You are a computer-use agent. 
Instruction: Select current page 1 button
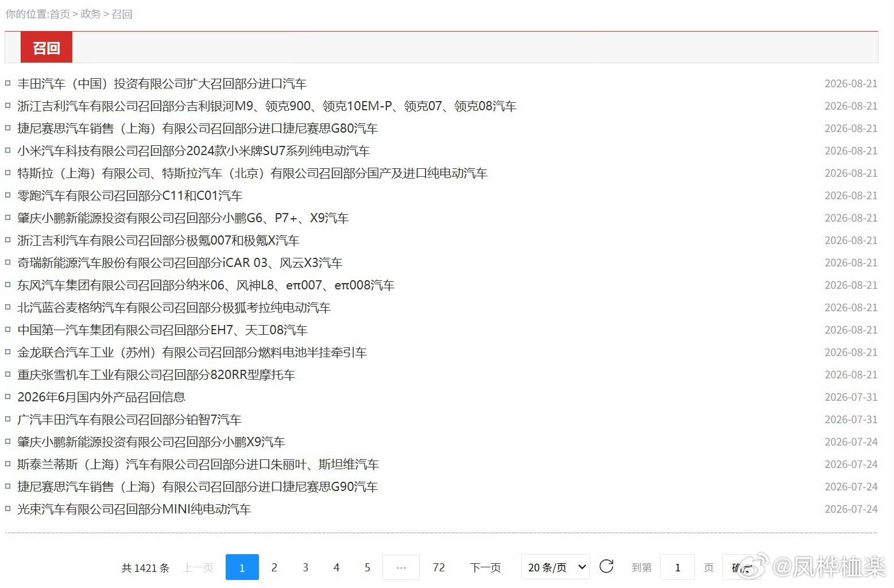tap(242, 567)
